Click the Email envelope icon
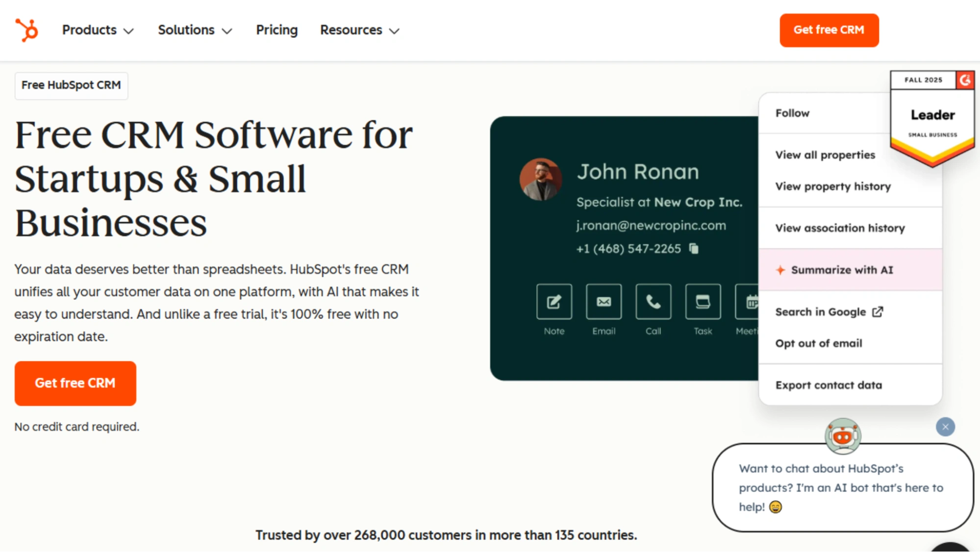Screen dimensions: 980x552 [x=603, y=301]
